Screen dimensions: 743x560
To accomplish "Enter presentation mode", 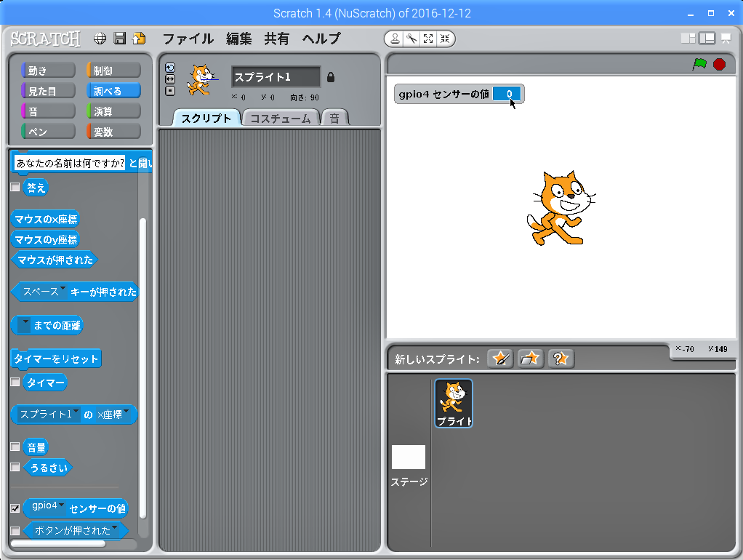I will point(726,39).
